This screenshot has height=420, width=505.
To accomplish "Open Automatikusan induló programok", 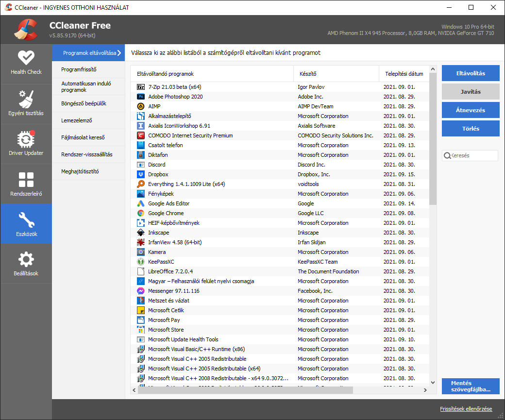I will (x=88, y=86).
